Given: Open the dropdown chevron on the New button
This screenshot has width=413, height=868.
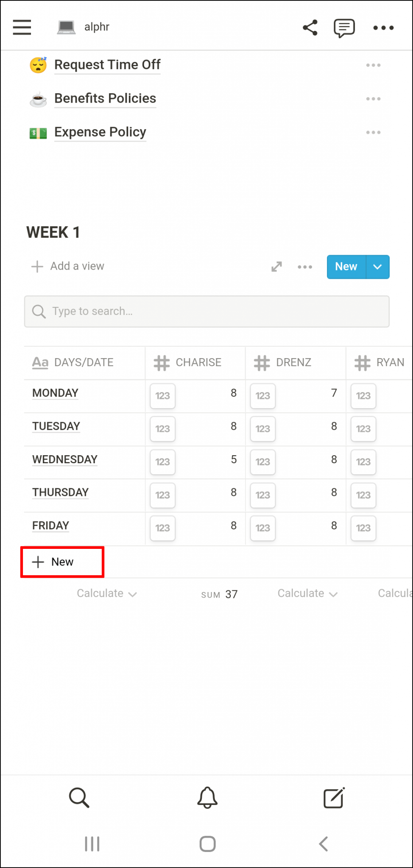Looking at the screenshot, I should (x=377, y=267).
